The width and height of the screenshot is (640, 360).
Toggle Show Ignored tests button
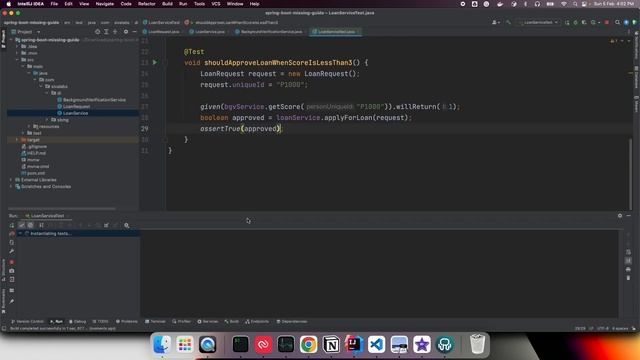point(31,225)
